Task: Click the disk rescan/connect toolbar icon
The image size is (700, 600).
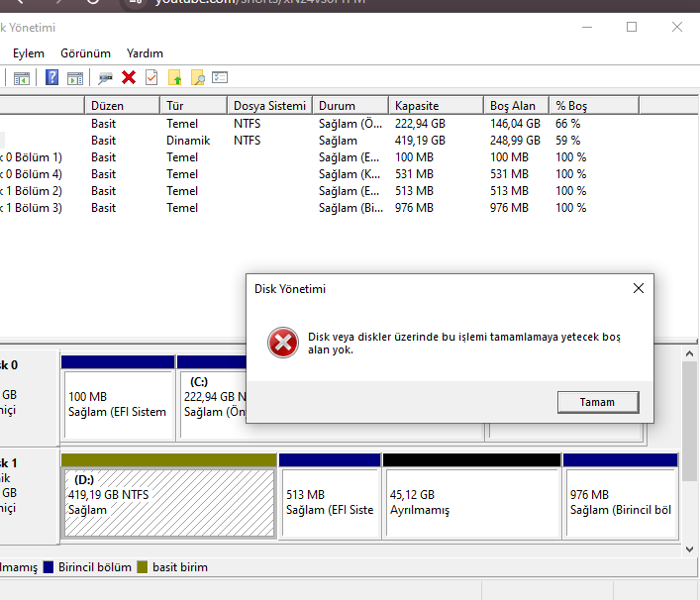Action: tap(105, 78)
